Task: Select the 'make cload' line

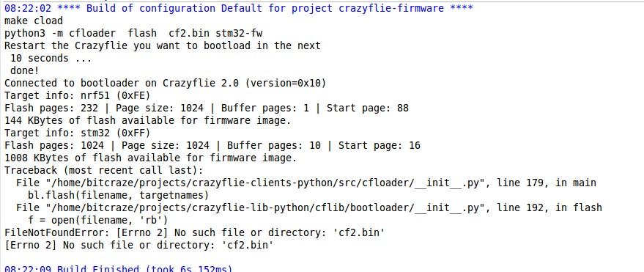Action: pos(34,21)
